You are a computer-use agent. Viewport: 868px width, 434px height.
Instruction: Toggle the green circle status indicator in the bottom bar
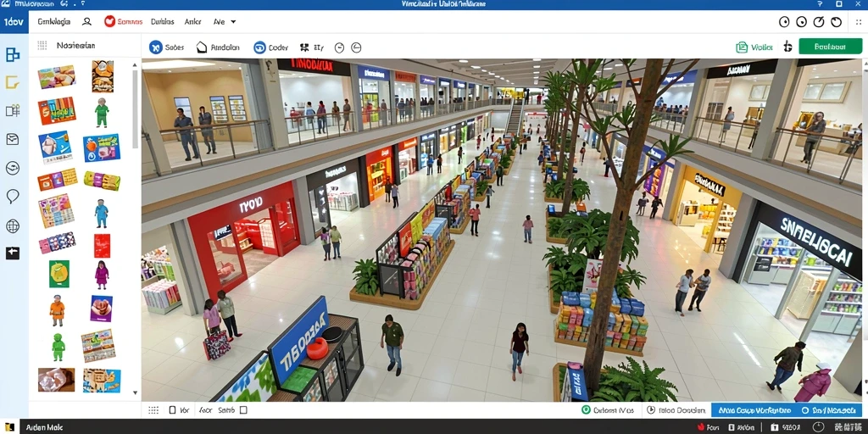(587, 410)
